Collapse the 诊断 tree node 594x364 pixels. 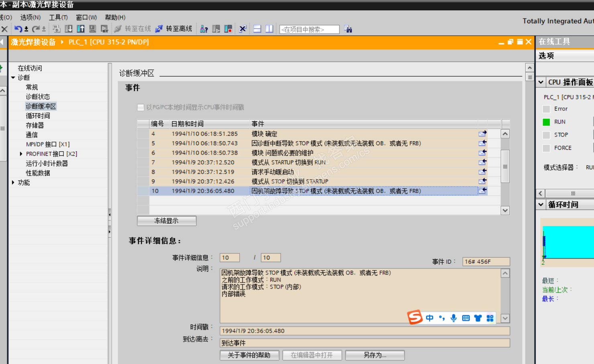coord(13,77)
